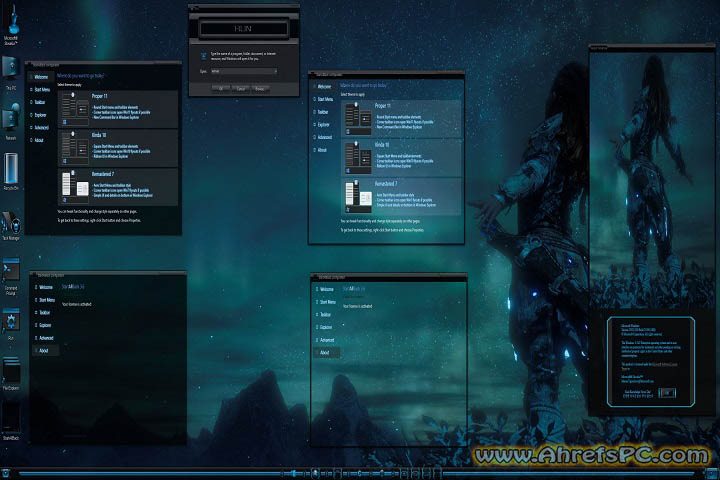Open Explorer tab in dark Welcome window
The width and height of the screenshot is (720, 480).
[40, 115]
